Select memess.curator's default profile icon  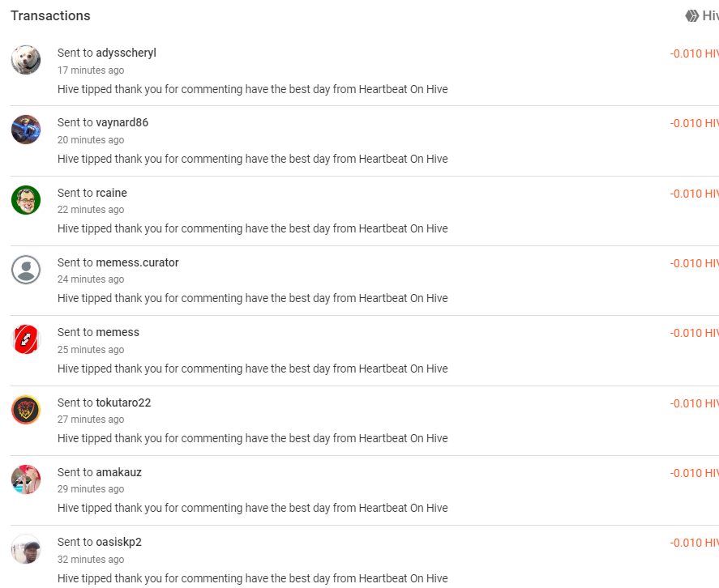tap(26, 270)
